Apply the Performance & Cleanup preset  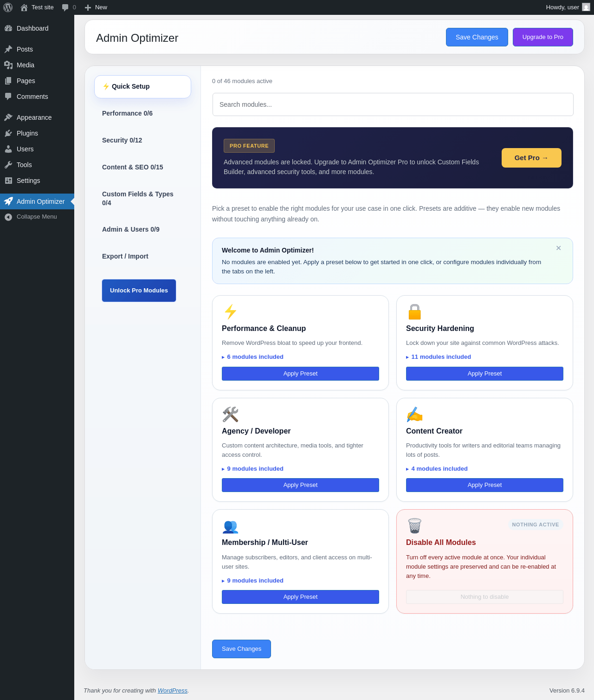tap(300, 374)
